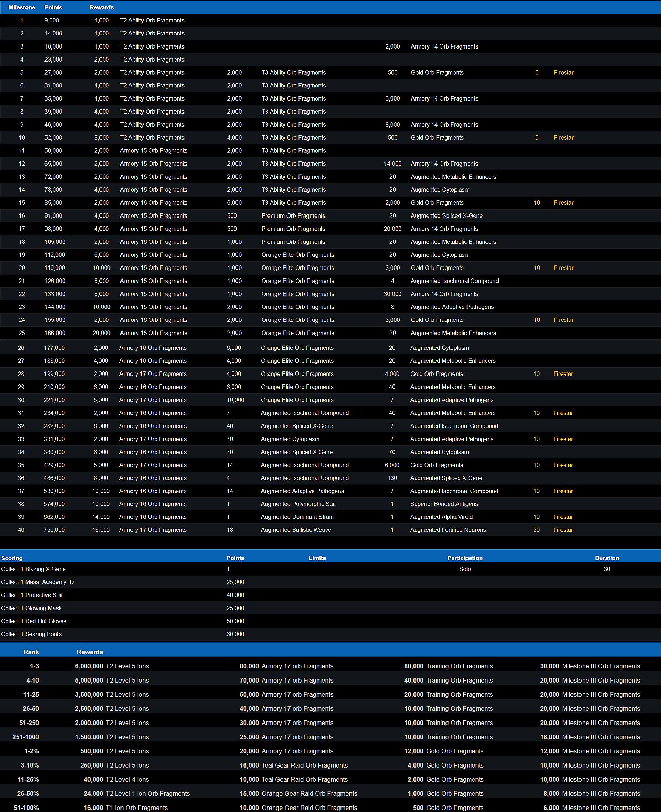Viewport: 661px width, 812px height.
Task: Click Augmented Polymorphic Suit in milestone 38
Action: [x=298, y=504]
